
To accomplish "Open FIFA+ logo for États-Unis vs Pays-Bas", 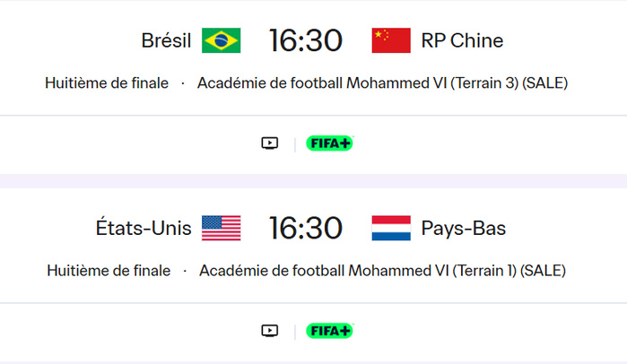I will (330, 331).
